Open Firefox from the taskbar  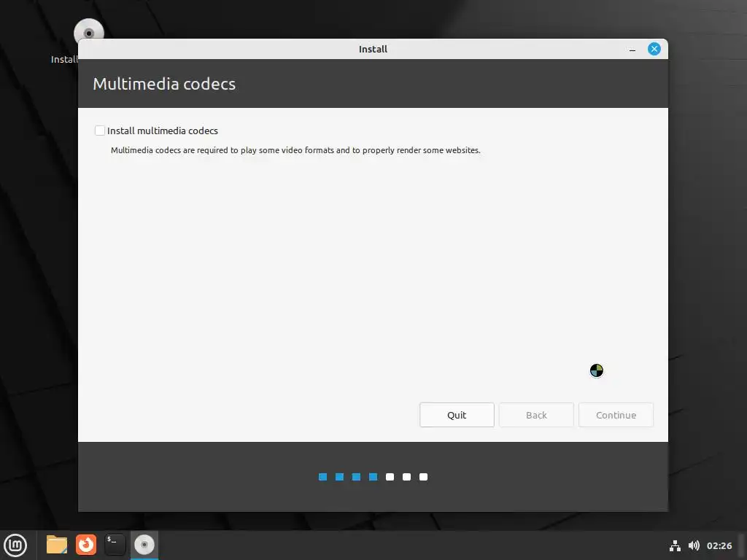(x=86, y=545)
